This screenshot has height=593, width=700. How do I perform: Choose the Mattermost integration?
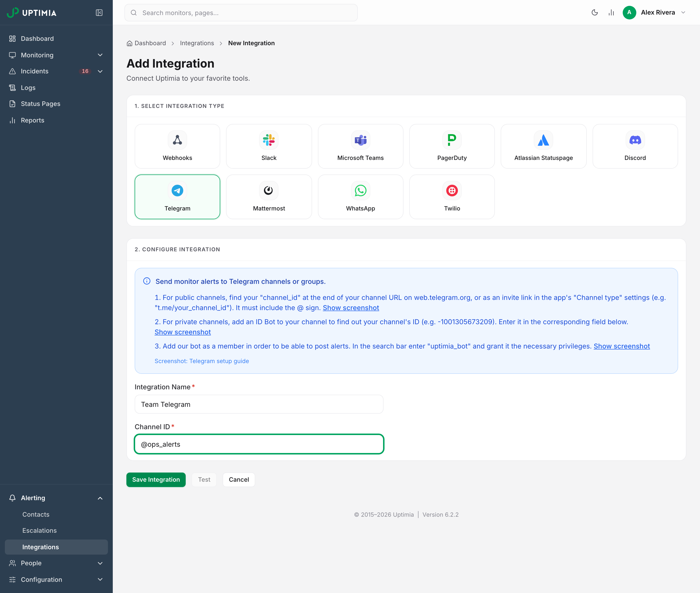tap(269, 197)
